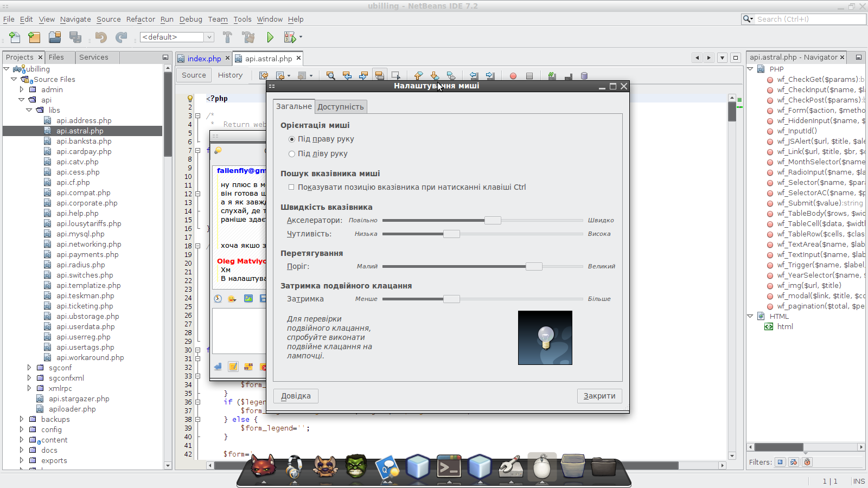This screenshot has width=868, height=488.
Task: Click the Open Project toolbar icon
Action: point(55,37)
